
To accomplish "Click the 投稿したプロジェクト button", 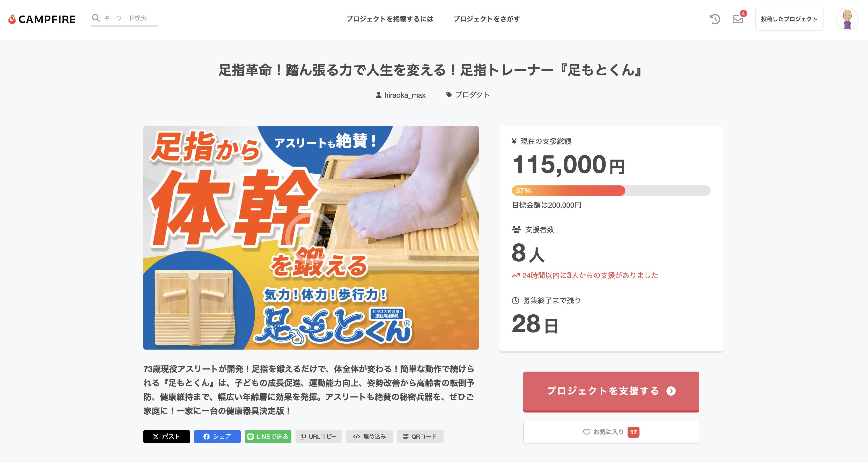I will point(789,19).
